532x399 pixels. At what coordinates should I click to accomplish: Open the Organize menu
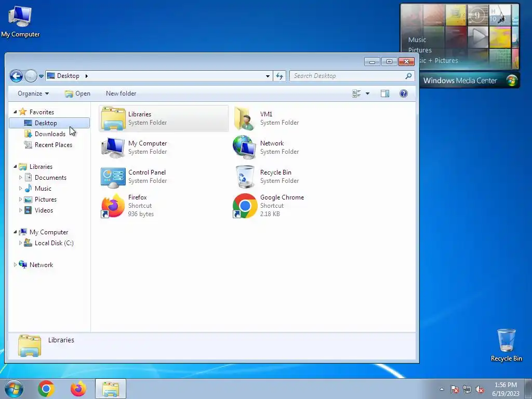[x=33, y=94]
